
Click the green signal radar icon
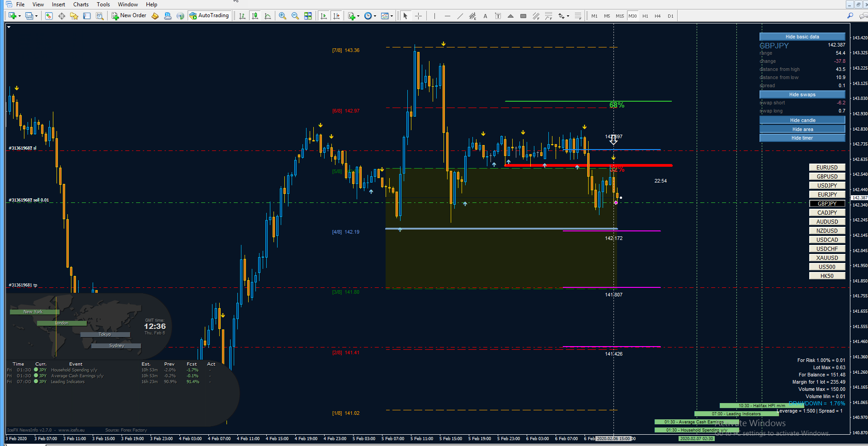coord(180,16)
